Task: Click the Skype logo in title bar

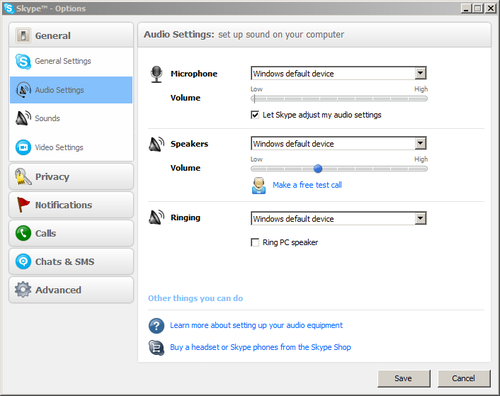Action: pos(9,8)
